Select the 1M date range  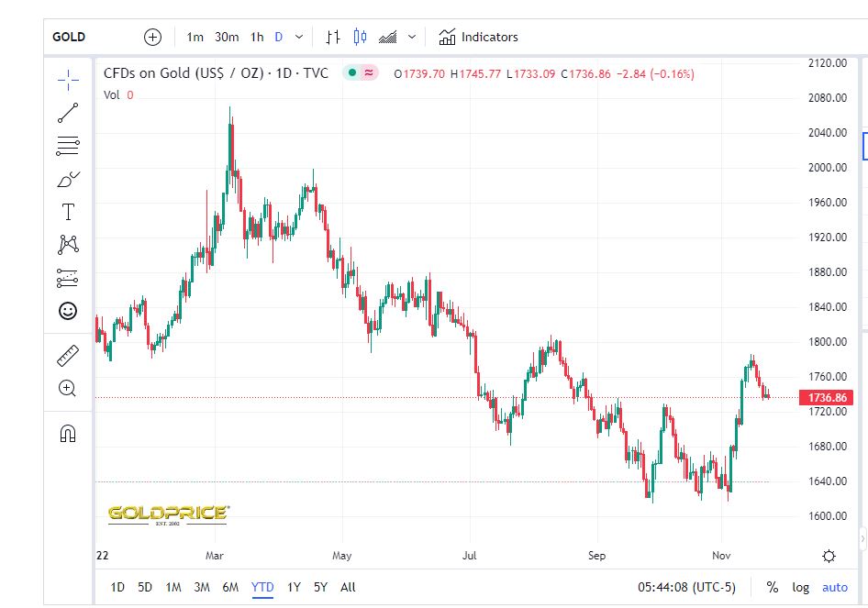[x=173, y=587]
